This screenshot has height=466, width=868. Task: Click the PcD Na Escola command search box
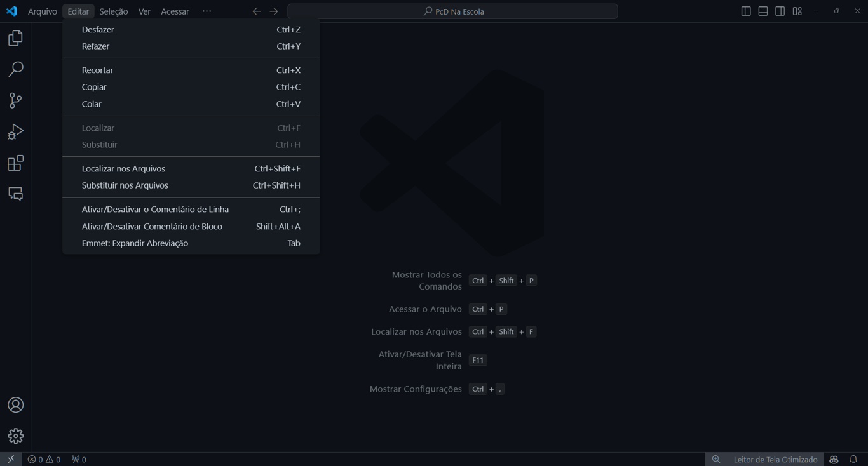point(452,11)
